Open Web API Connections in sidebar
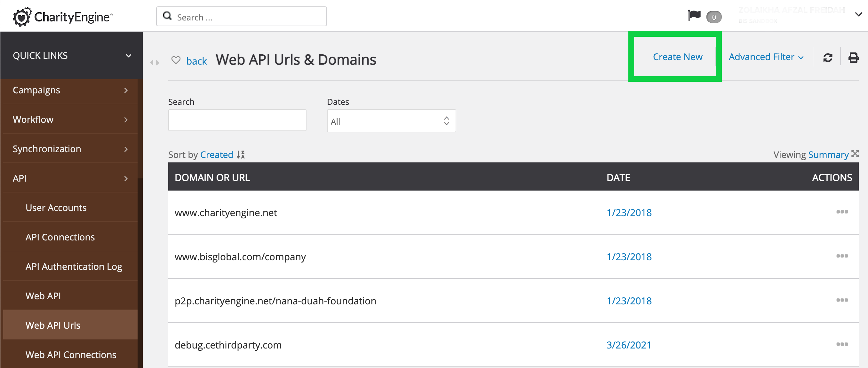The width and height of the screenshot is (868, 368). point(70,354)
